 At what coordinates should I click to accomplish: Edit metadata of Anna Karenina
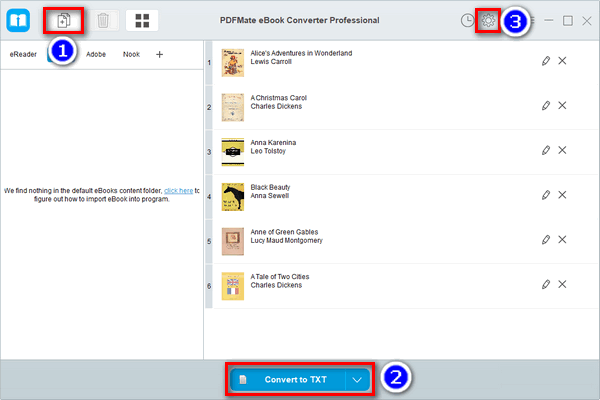click(x=546, y=150)
